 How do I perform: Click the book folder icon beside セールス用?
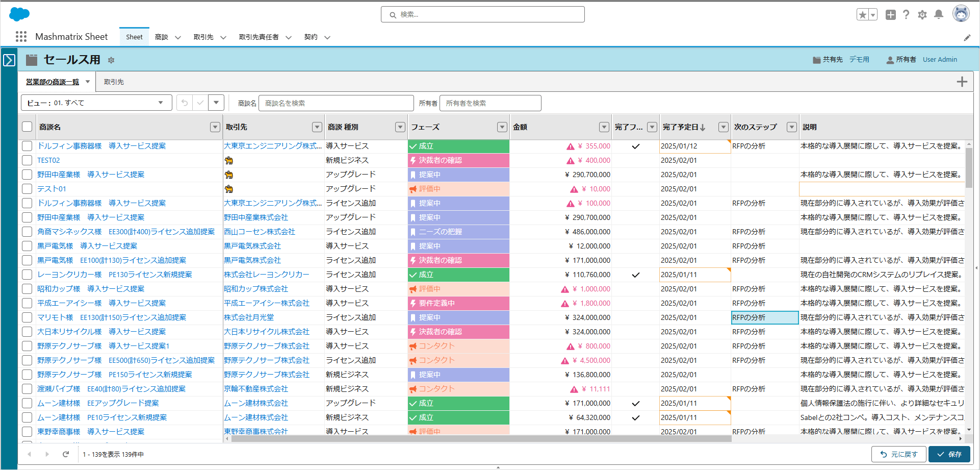(x=32, y=60)
